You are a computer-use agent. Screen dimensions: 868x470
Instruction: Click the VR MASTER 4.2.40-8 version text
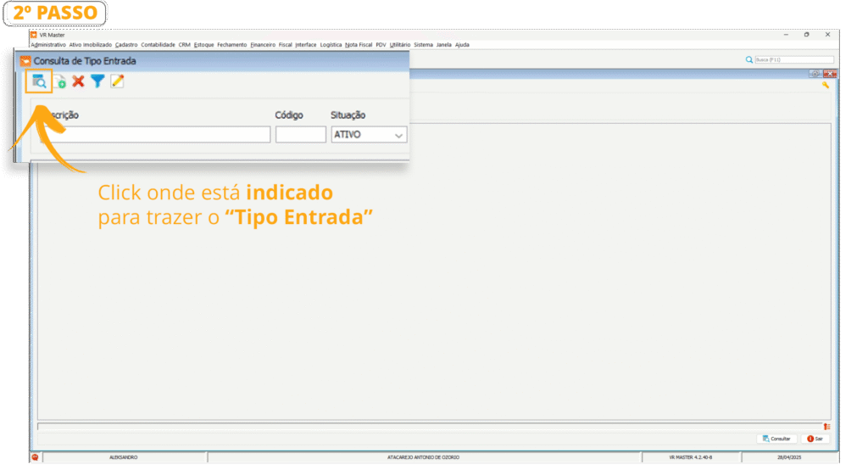690,458
